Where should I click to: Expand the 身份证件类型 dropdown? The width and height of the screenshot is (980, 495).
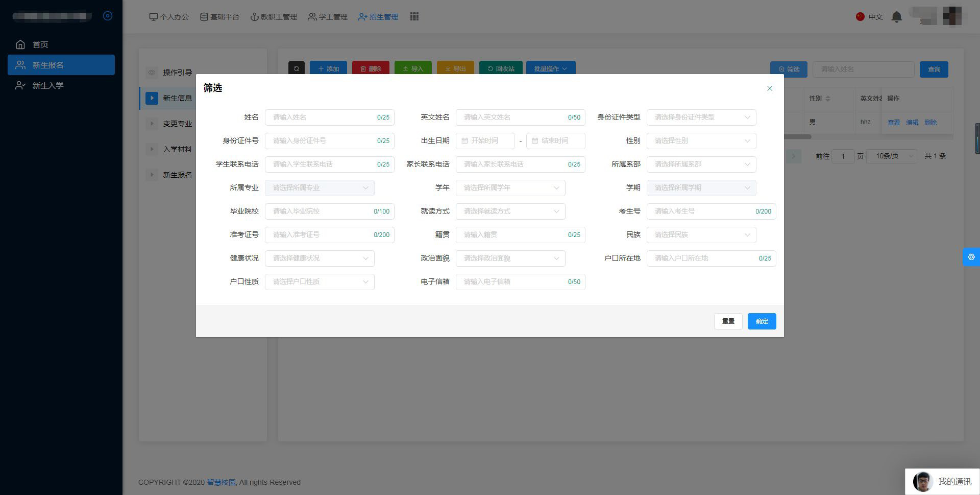(x=701, y=117)
